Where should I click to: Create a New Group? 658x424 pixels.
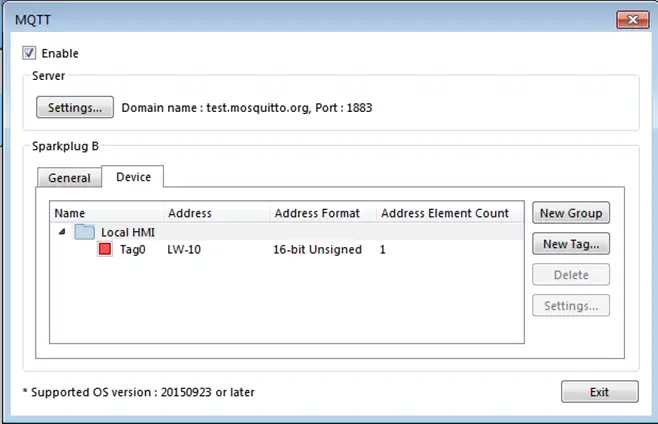tap(571, 213)
